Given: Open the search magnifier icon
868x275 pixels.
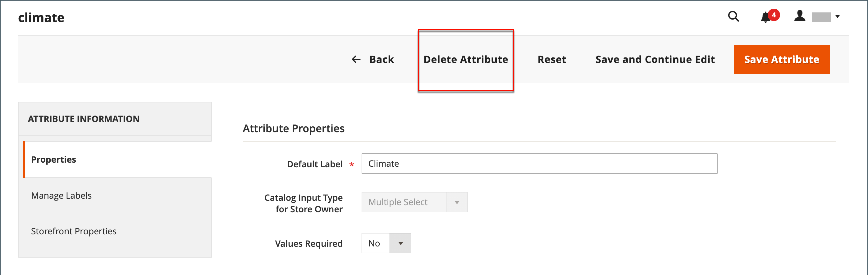Looking at the screenshot, I should tap(733, 16).
